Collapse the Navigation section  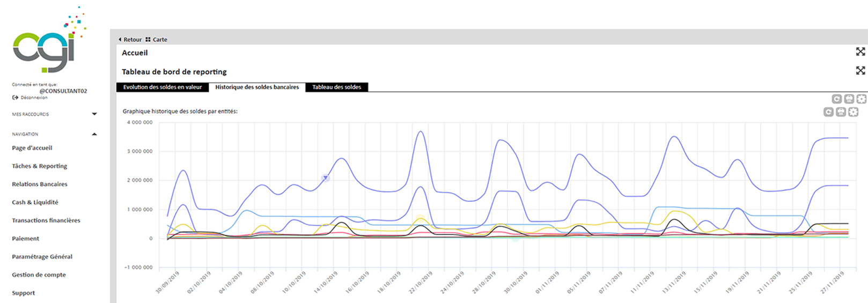click(x=94, y=134)
